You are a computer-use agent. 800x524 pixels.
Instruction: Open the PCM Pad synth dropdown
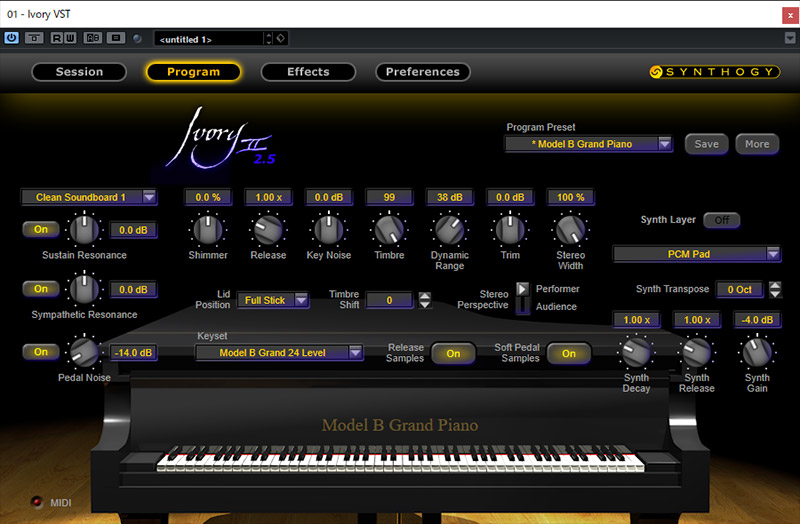(697, 254)
